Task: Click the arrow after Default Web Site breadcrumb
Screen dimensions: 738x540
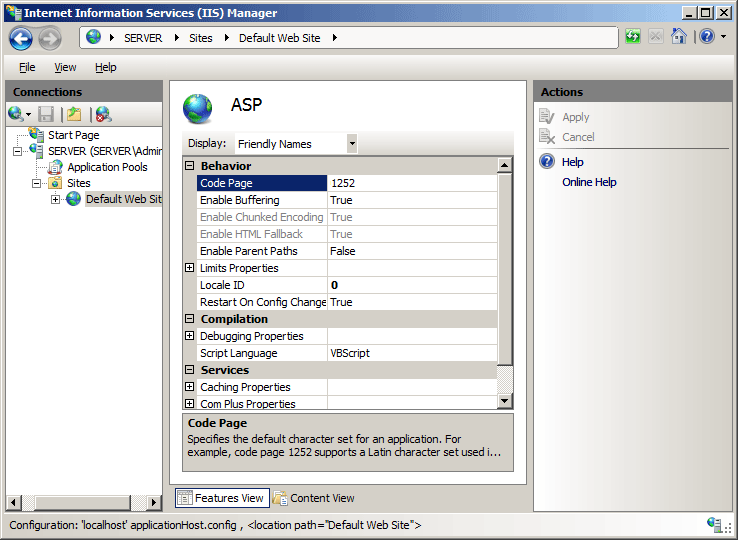Action: [x=335, y=38]
